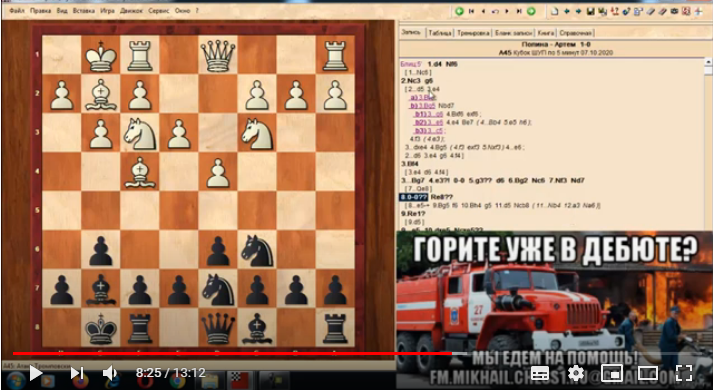Viewport: 713px width, 390px height.
Task: Click the green back arrow in toolbar
Action: coord(459,11)
